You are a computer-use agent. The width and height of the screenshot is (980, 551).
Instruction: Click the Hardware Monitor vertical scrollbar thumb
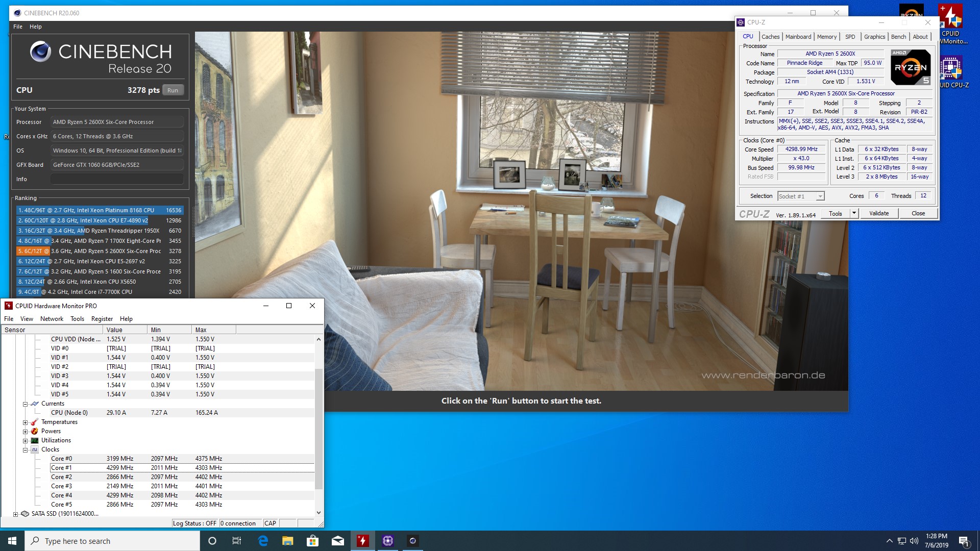click(318, 429)
